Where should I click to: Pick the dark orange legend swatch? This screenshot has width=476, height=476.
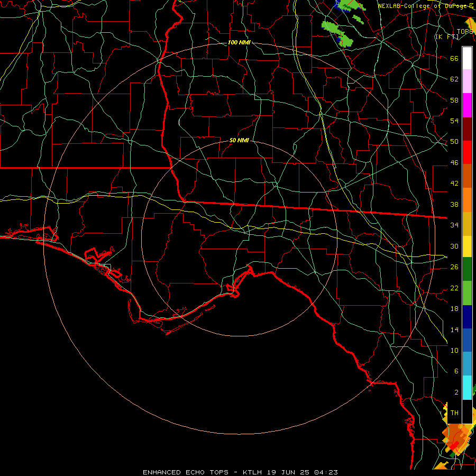[x=467, y=176]
